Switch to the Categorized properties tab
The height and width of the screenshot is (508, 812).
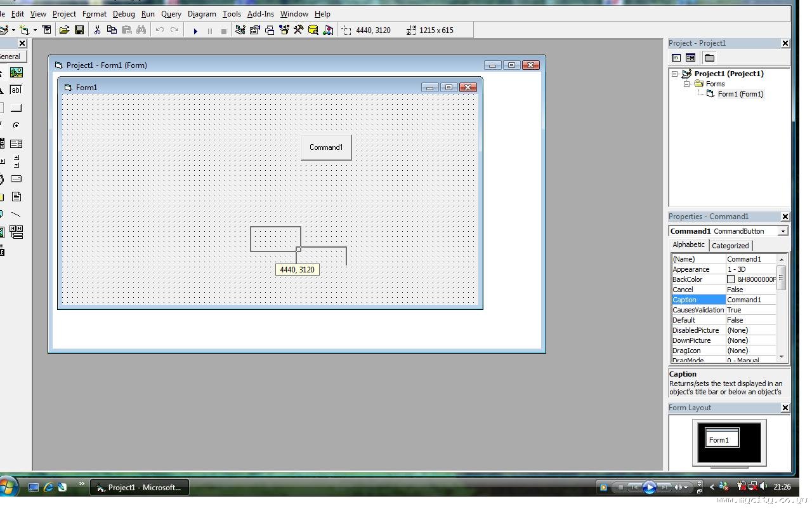[x=730, y=246]
